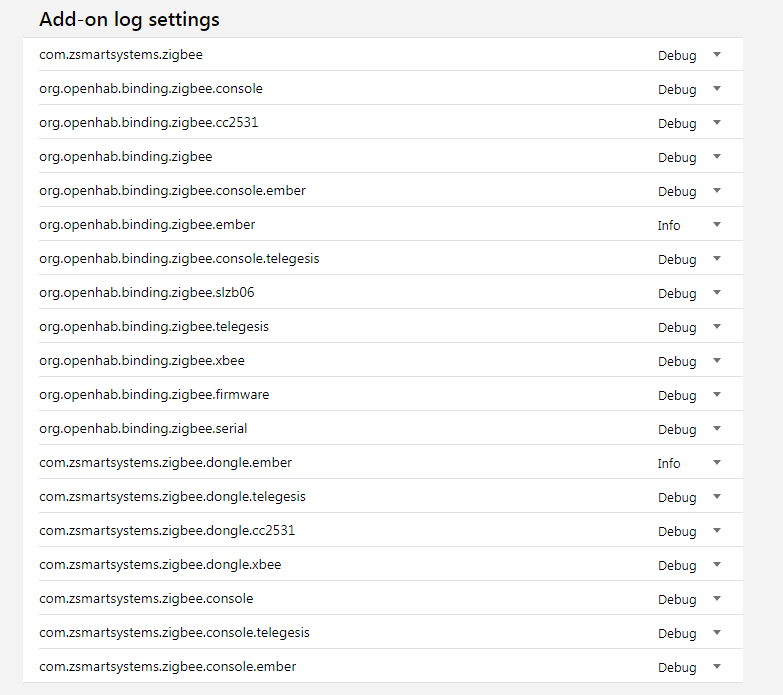Open dropdown for com.zsmartsystems.zigbee.dongle.xbee

pos(689,565)
